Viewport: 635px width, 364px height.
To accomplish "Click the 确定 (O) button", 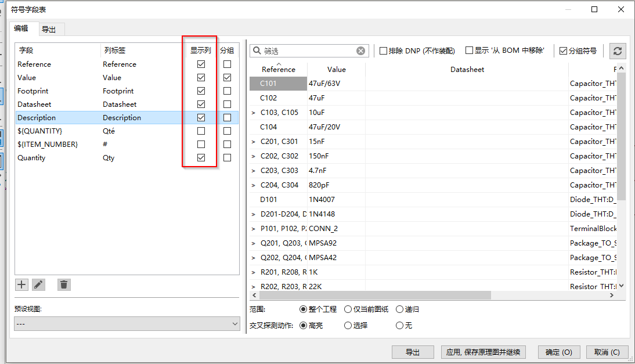I will [559, 352].
